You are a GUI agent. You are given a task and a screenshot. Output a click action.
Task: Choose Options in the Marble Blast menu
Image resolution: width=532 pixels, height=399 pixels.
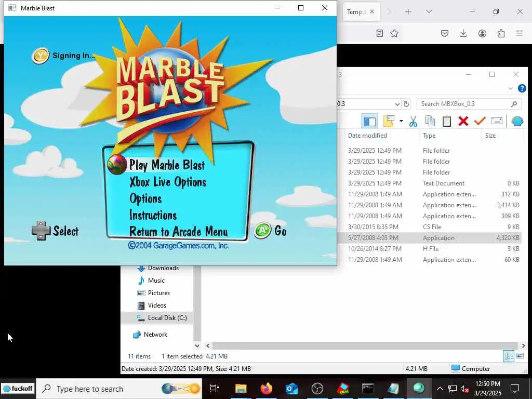(145, 198)
